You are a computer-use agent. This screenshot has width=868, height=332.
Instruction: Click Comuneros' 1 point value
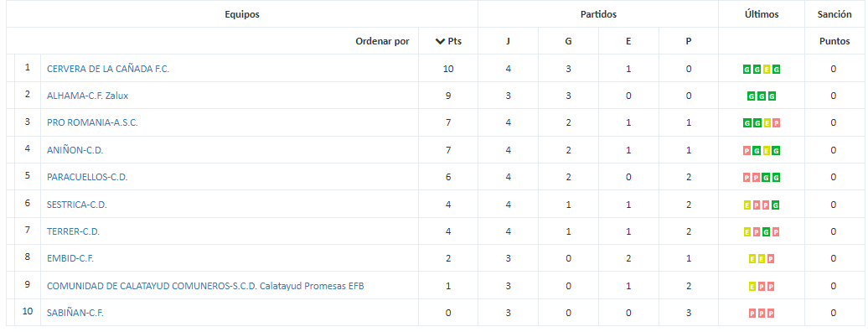[448, 286]
